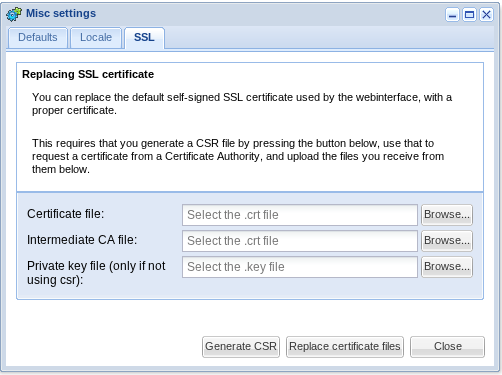This screenshot has width=502, height=375.
Task: Click the paragraph starting 'You can replace the default'
Action: [242, 104]
